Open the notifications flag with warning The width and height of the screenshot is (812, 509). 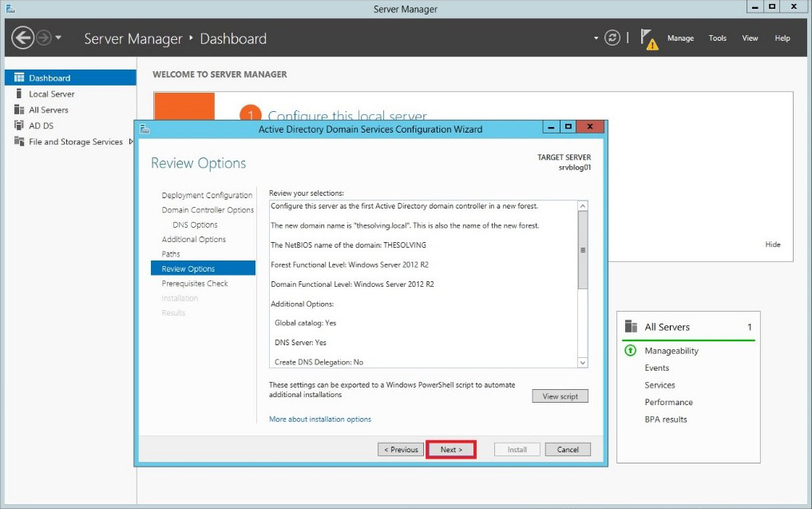pos(648,39)
